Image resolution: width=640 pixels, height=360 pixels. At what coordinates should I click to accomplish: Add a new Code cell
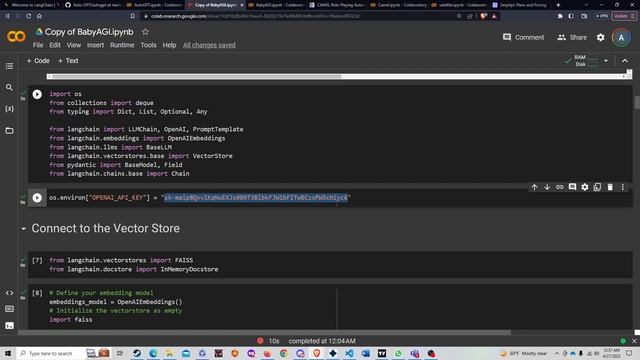pos(38,61)
